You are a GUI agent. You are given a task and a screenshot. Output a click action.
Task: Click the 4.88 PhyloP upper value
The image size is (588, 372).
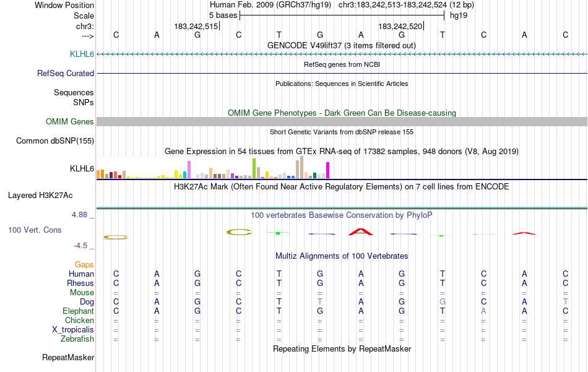tap(79, 215)
